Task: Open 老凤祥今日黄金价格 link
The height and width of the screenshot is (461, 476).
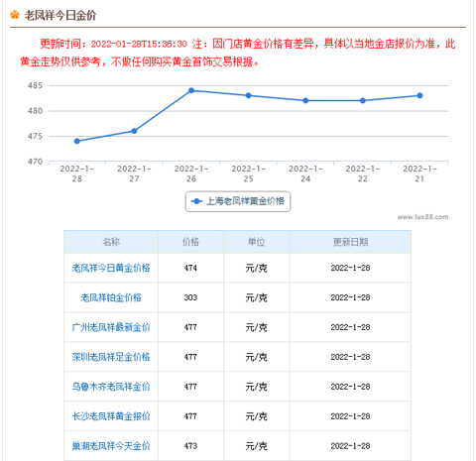Action: [x=111, y=268]
